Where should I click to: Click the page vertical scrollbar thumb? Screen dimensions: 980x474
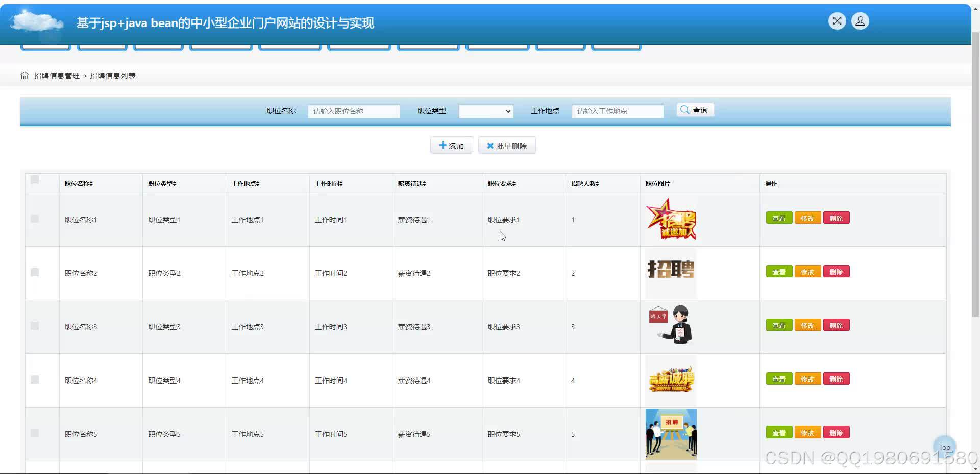point(975,174)
